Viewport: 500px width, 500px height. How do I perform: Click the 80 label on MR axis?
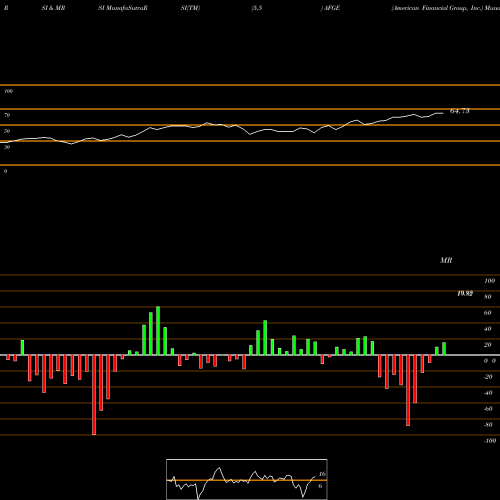(488, 297)
